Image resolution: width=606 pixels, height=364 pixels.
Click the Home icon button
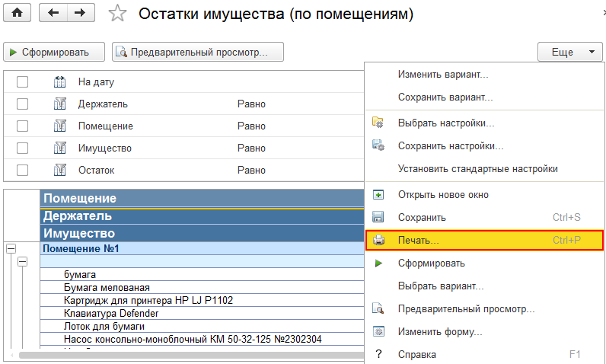coord(17,13)
